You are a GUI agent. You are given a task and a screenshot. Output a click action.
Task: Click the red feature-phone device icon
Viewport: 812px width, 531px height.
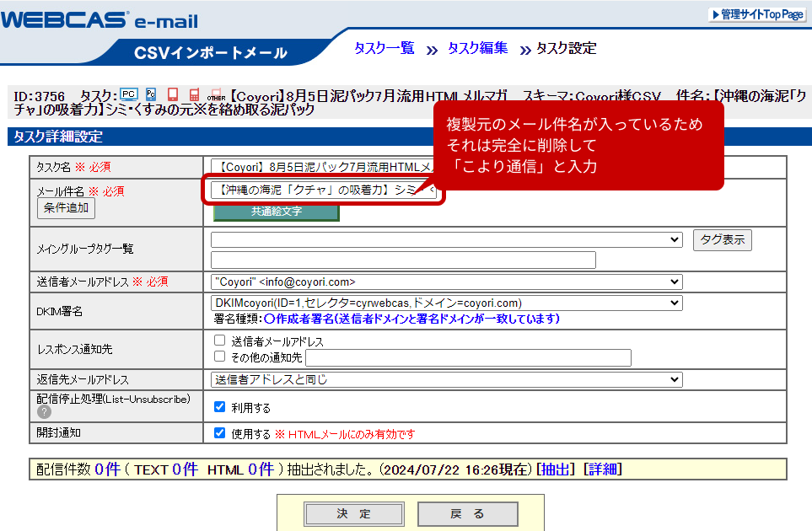click(194, 94)
